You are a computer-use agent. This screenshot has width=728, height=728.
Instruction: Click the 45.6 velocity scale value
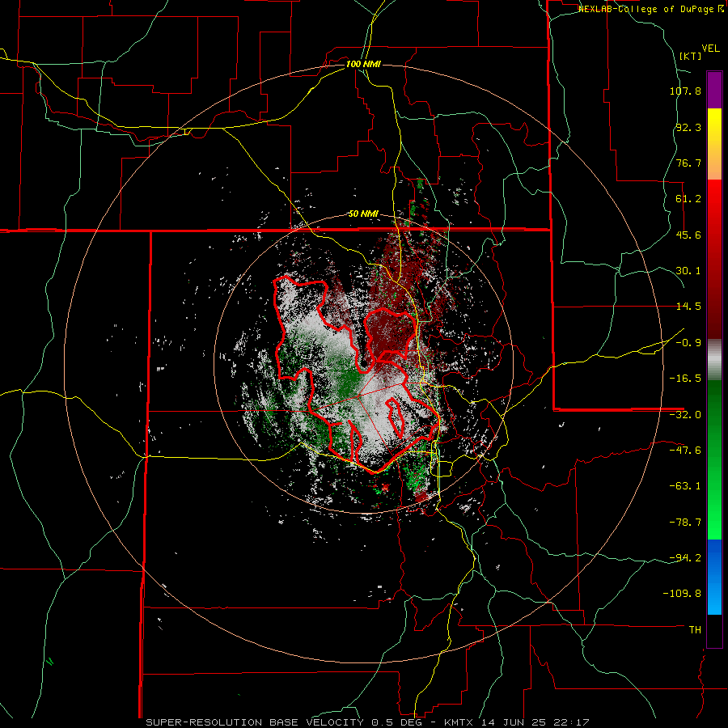(x=688, y=235)
